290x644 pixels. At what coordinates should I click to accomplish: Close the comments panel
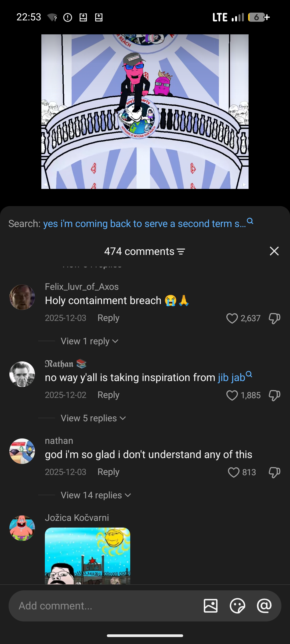coord(274,251)
